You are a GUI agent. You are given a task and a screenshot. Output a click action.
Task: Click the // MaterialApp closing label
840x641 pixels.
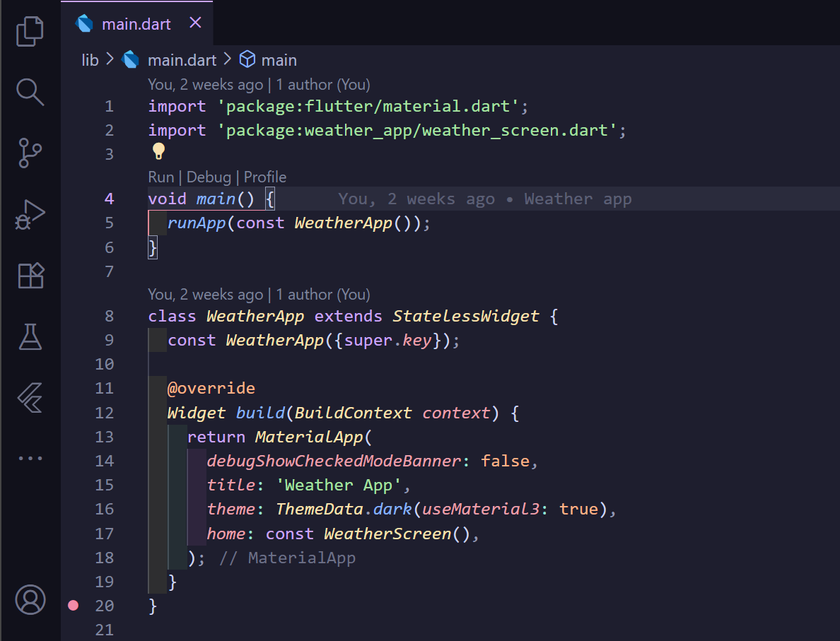click(x=287, y=558)
